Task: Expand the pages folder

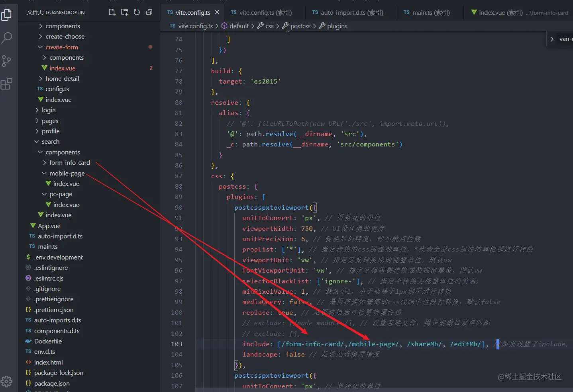Action: [50, 121]
